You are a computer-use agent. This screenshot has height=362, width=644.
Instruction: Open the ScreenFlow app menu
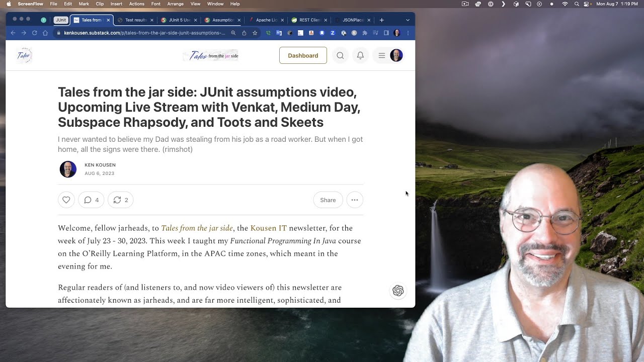[30, 4]
